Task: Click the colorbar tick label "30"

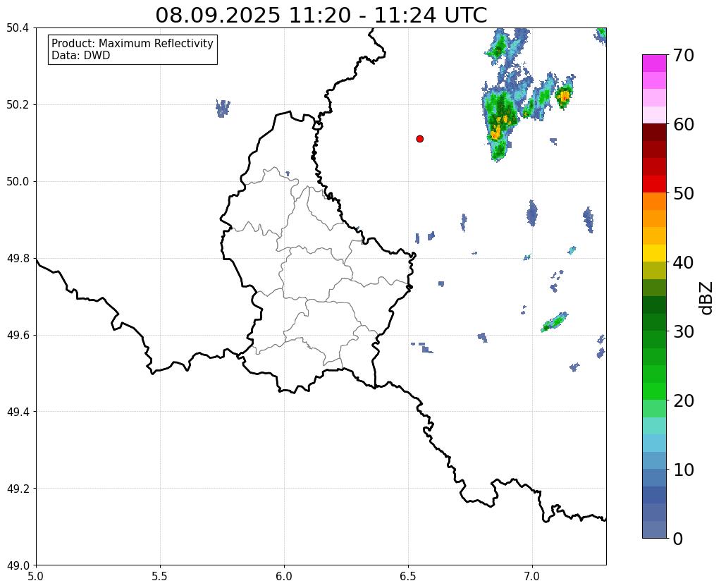Action: tap(683, 331)
